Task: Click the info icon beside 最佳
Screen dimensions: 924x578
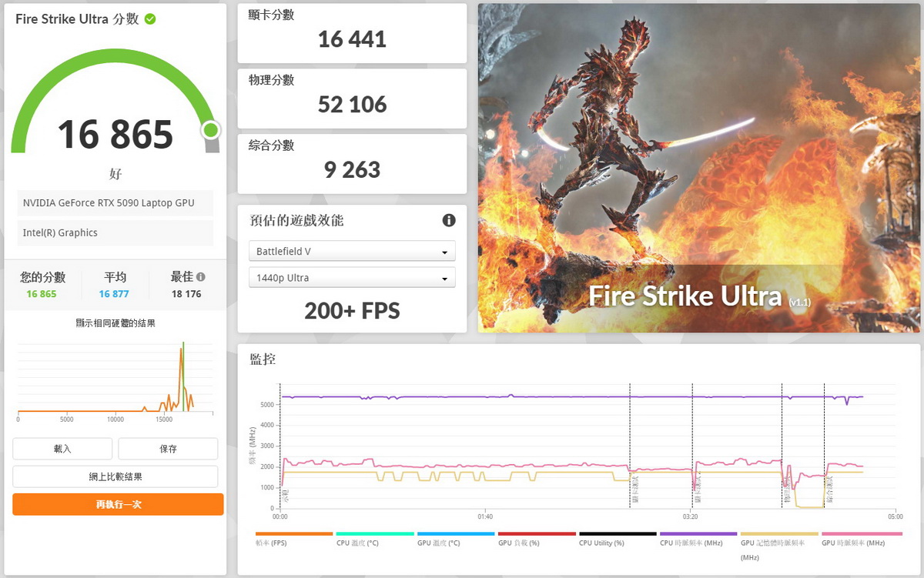Action: click(x=201, y=277)
